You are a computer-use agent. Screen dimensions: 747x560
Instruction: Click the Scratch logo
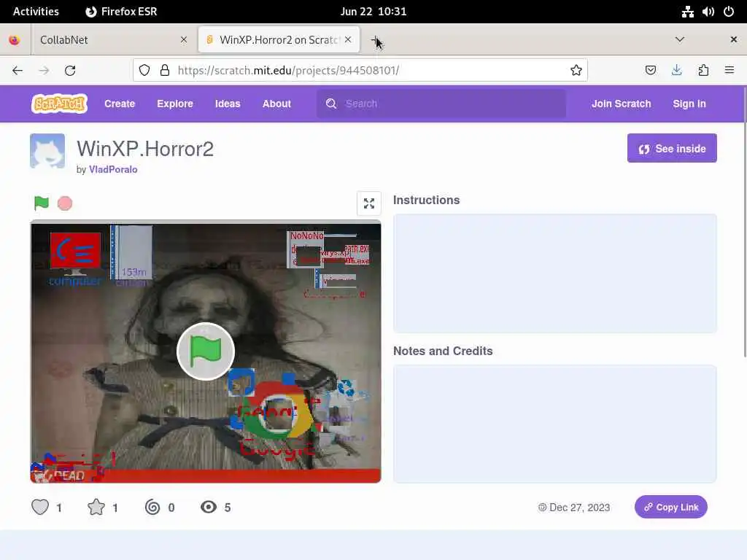pyautogui.click(x=59, y=104)
